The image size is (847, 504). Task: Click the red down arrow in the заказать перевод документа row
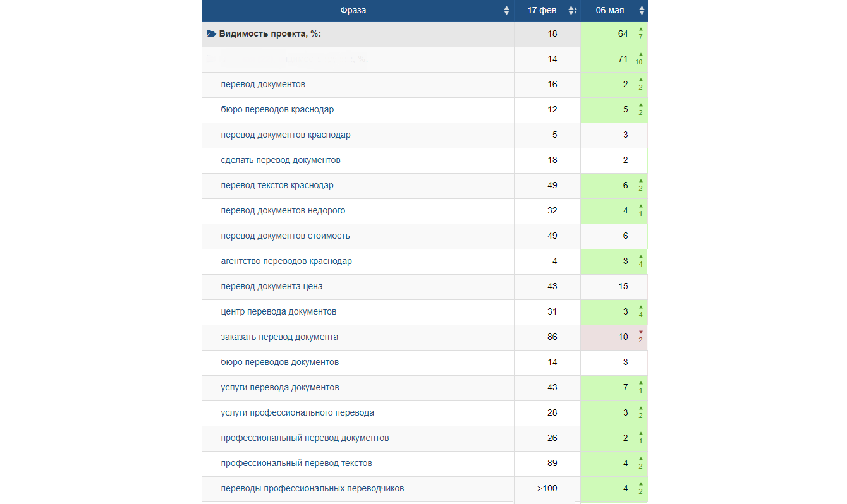click(640, 333)
